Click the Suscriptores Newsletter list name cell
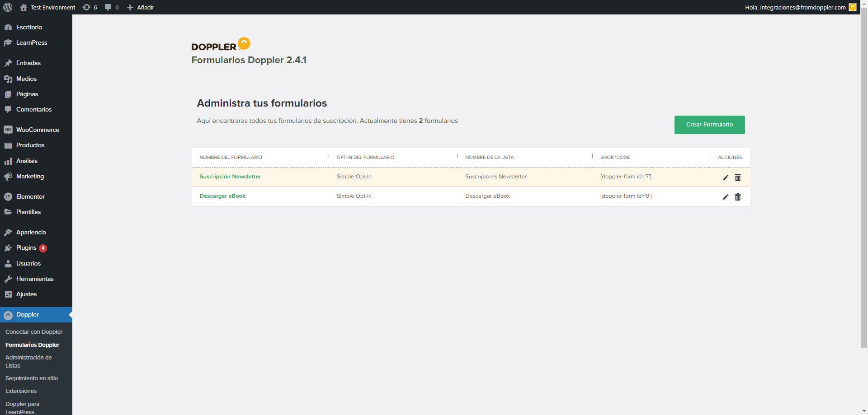 click(496, 177)
